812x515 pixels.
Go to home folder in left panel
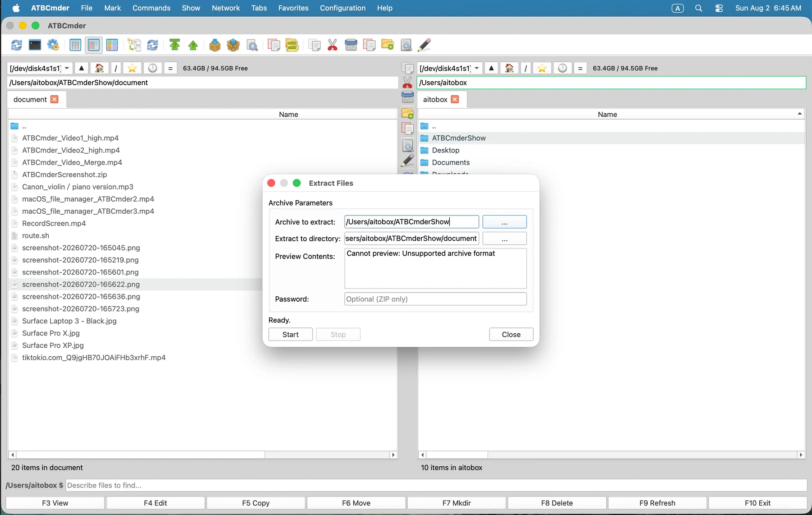(x=100, y=68)
